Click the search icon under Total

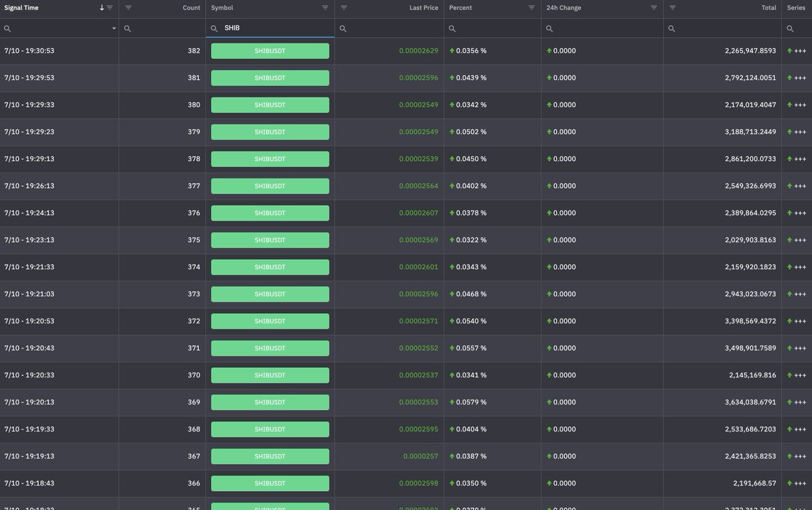point(672,28)
